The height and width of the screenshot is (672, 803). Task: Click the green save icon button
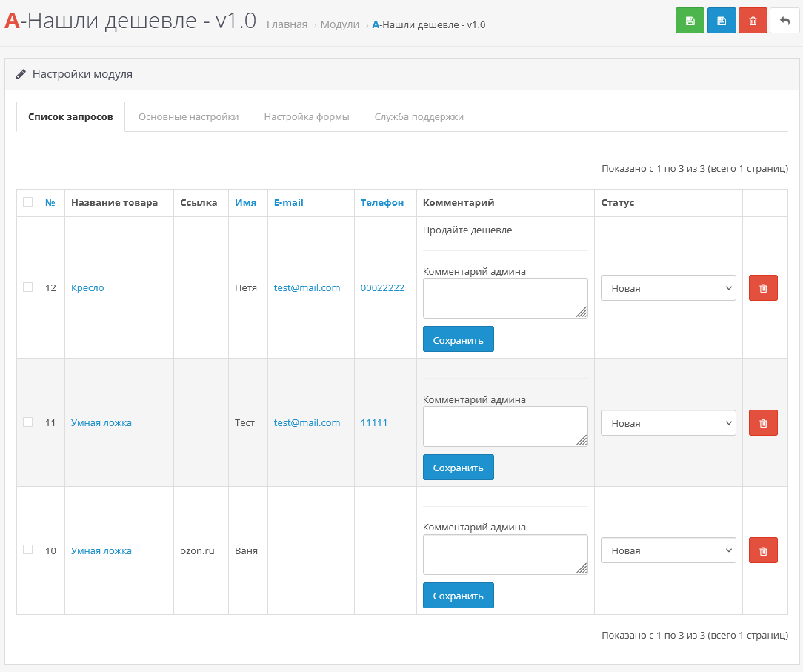click(x=690, y=21)
